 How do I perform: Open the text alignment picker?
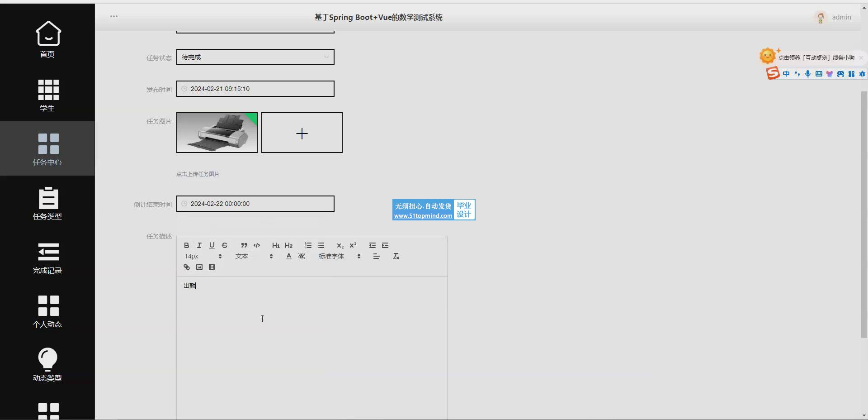pos(376,256)
